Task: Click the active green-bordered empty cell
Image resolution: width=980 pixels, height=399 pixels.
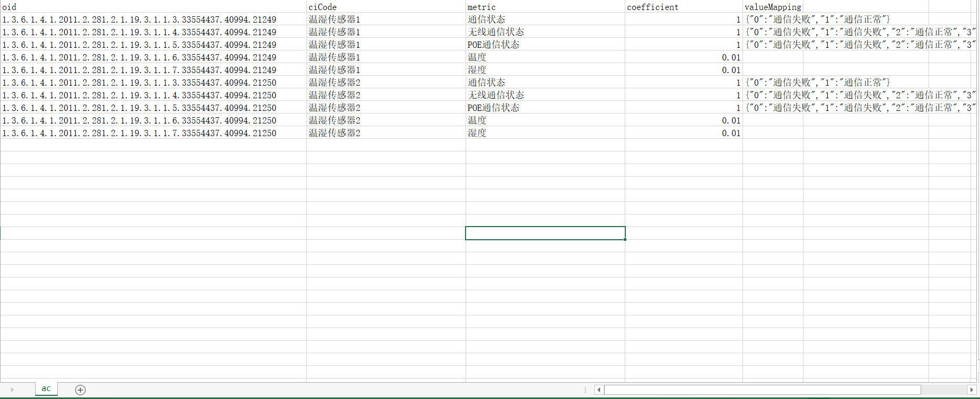Action: pyautogui.click(x=545, y=233)
